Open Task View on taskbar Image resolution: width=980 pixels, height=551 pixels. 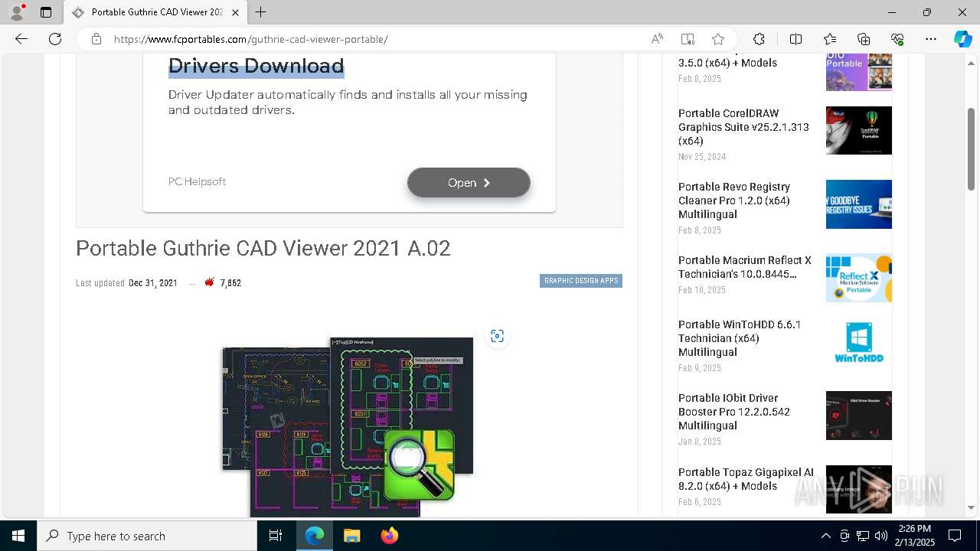tap(276, 536)
